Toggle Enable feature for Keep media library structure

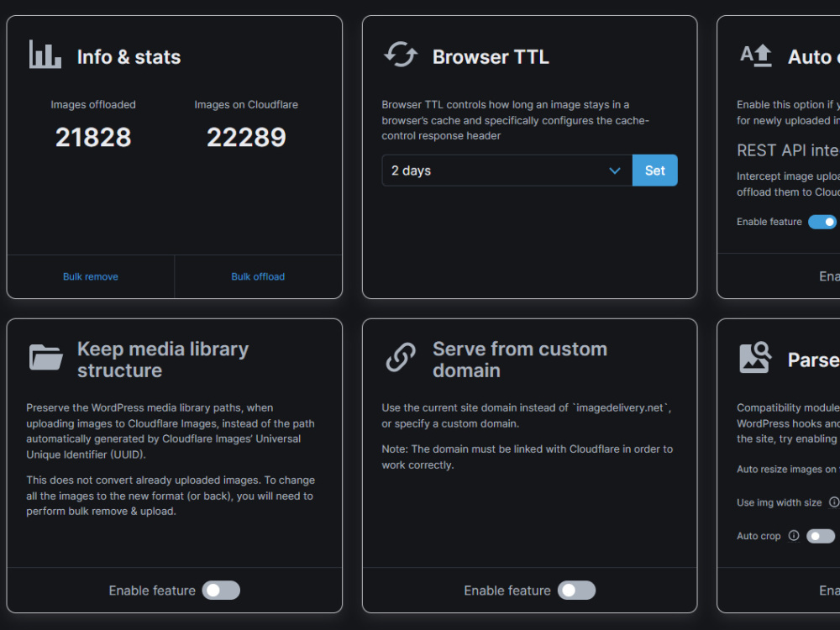coord(221,591)
